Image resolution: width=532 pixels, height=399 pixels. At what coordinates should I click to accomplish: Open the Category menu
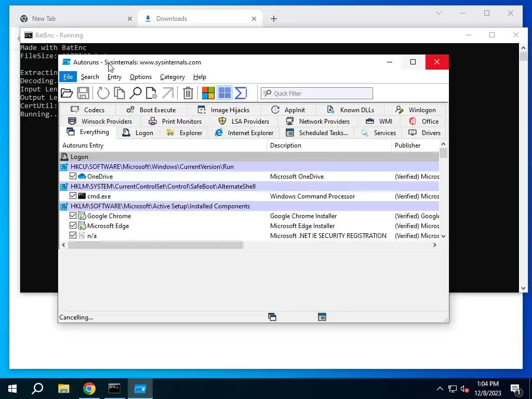point(172,77)
